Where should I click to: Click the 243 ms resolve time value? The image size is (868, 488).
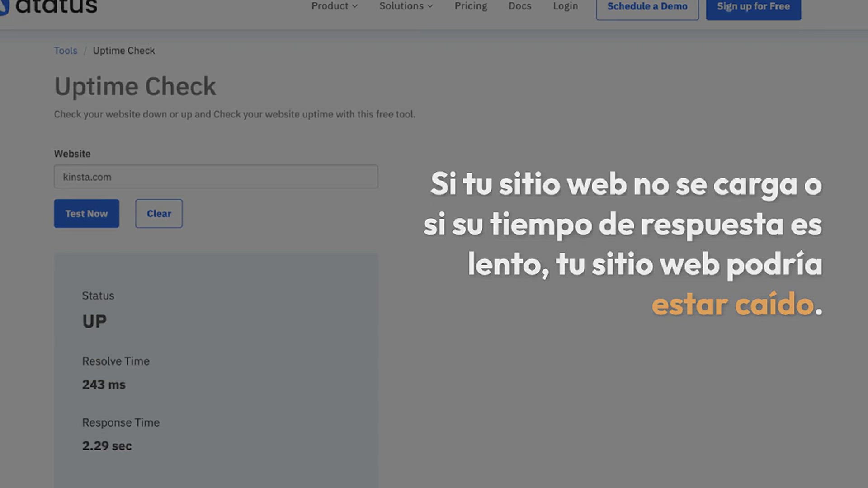point(104,385)
